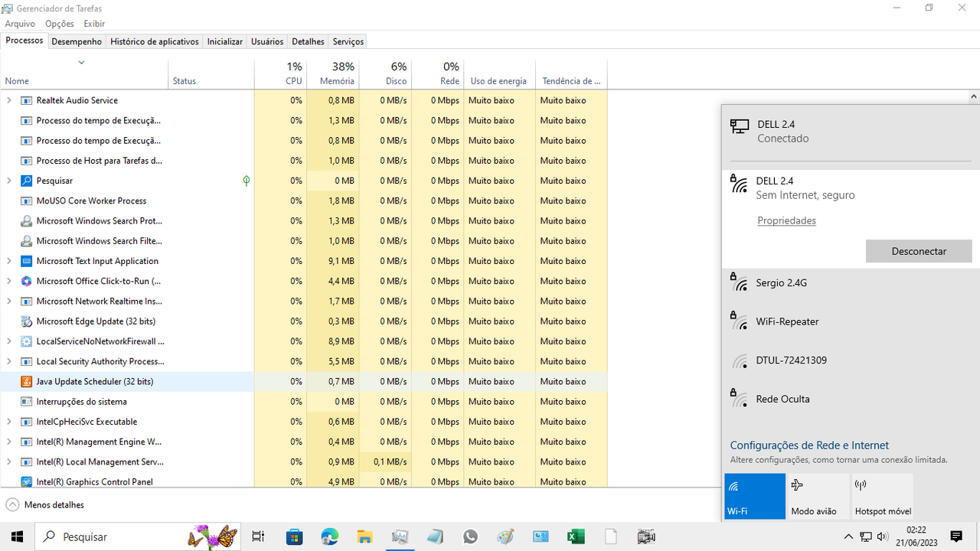Click the taskbar clock showing 02:22
980x551 pixels.
click(x=916, y=536)
